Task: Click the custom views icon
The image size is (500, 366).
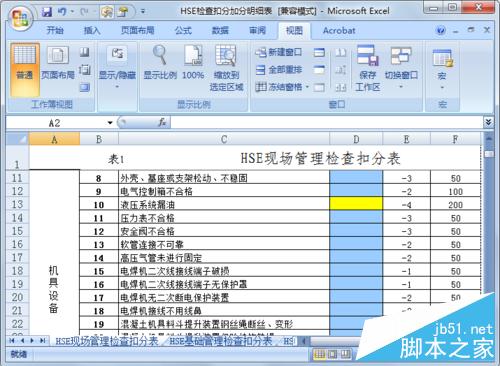Action: pyautogui.click(x=85, y=70)
